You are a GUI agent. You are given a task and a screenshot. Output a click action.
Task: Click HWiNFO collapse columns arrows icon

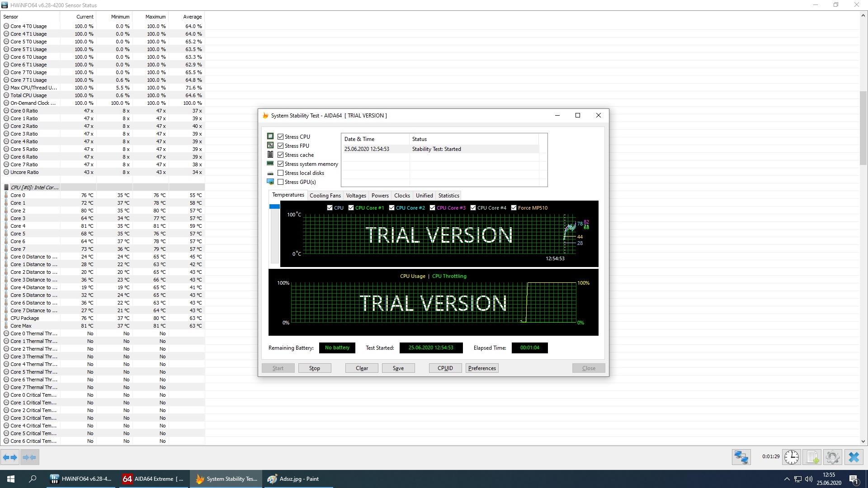[x=29, y=457]
